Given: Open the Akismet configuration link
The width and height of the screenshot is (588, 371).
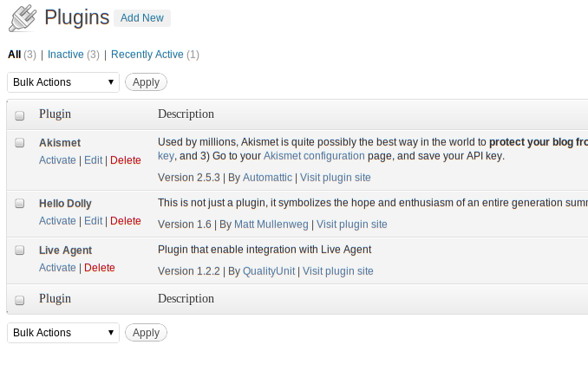Looking at the screenshot, I should (x=314, y=156).
